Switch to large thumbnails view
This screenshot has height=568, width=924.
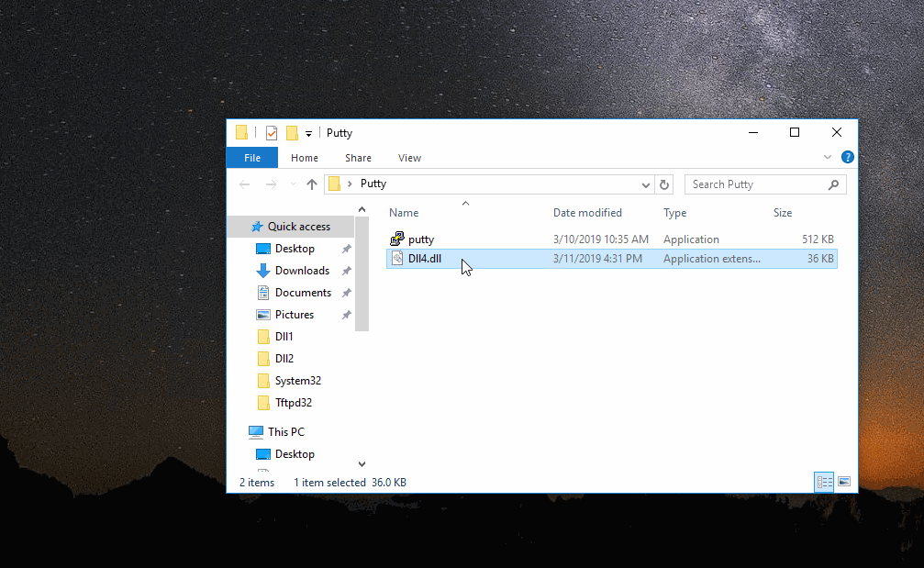point(844,482)
